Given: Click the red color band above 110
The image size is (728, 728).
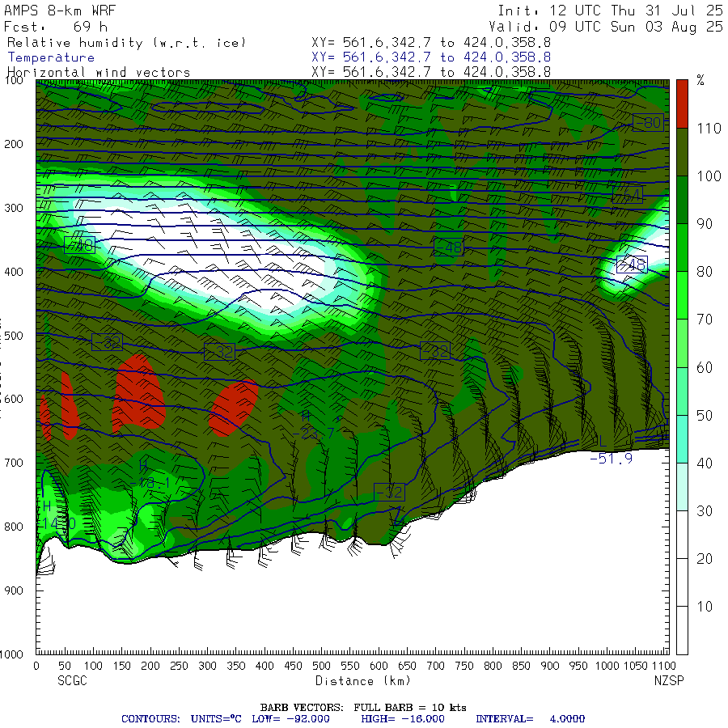Looking at the screenshot, I should [682, 104].
